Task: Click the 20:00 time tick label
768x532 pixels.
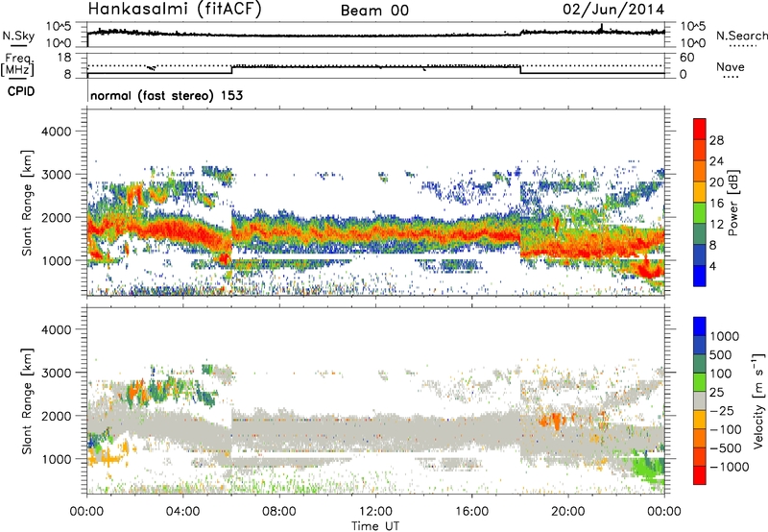Action: pos(568,512)
